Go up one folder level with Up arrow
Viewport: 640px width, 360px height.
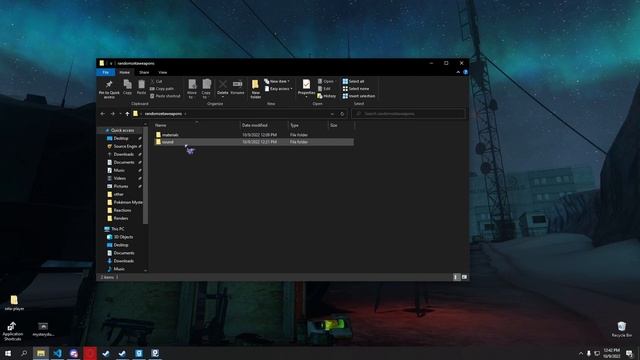(x=127, y=114)
